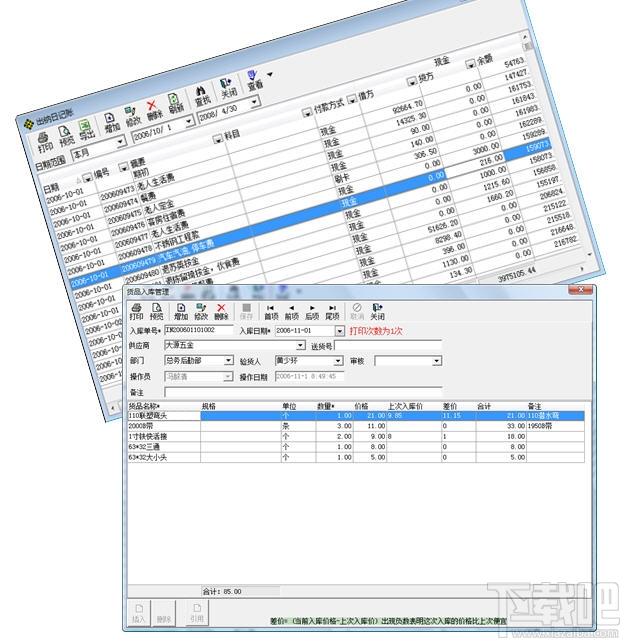Open the 余额 column filter dropdown
This screenshot has height=643, width=627.
tap(470, 64)
